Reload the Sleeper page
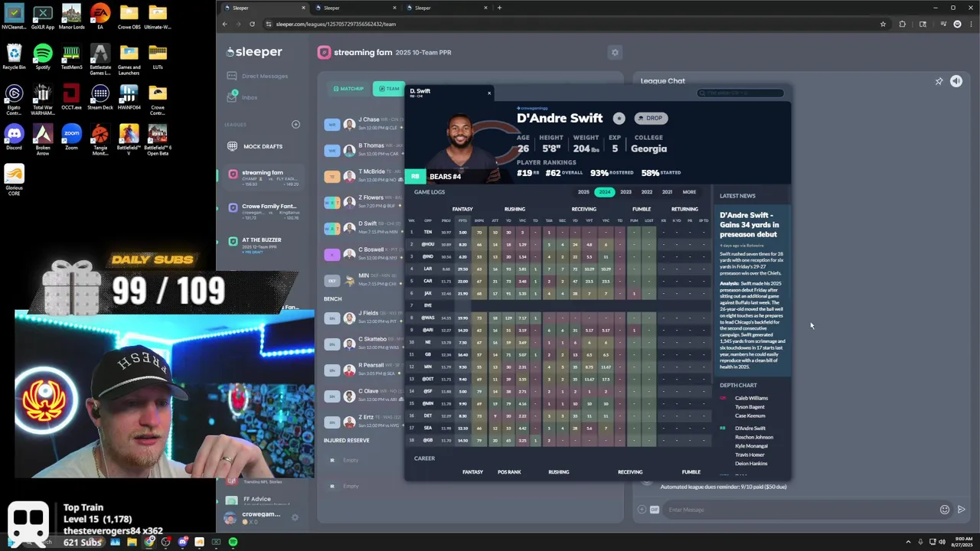 252,24
